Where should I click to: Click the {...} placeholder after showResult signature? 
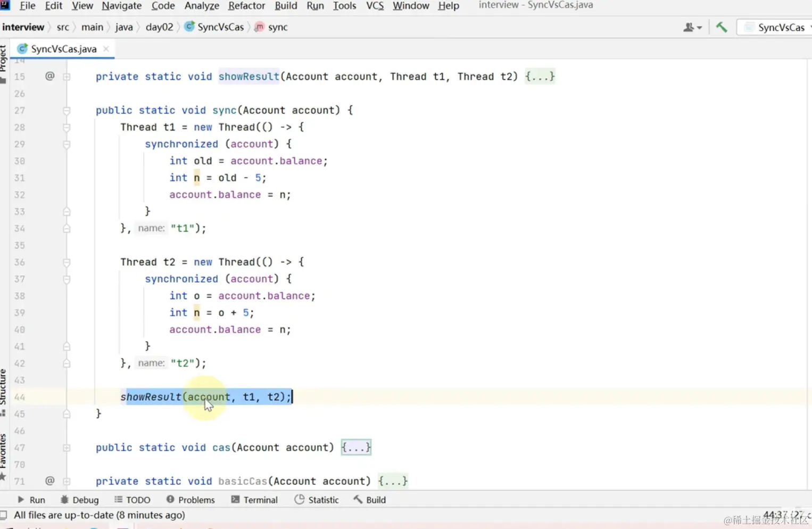click(540, 76)
